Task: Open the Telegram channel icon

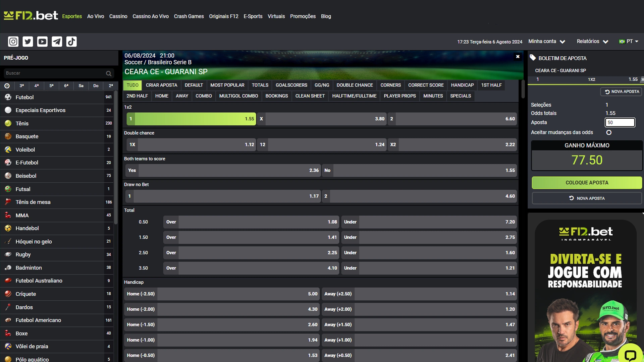Action: pyautogui.click(x=57, y=41)
